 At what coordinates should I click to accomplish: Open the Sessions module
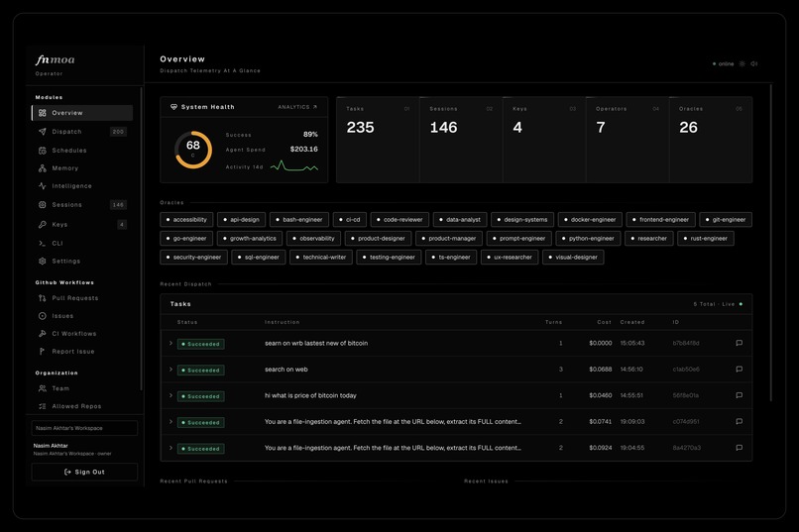pos(81,205)
